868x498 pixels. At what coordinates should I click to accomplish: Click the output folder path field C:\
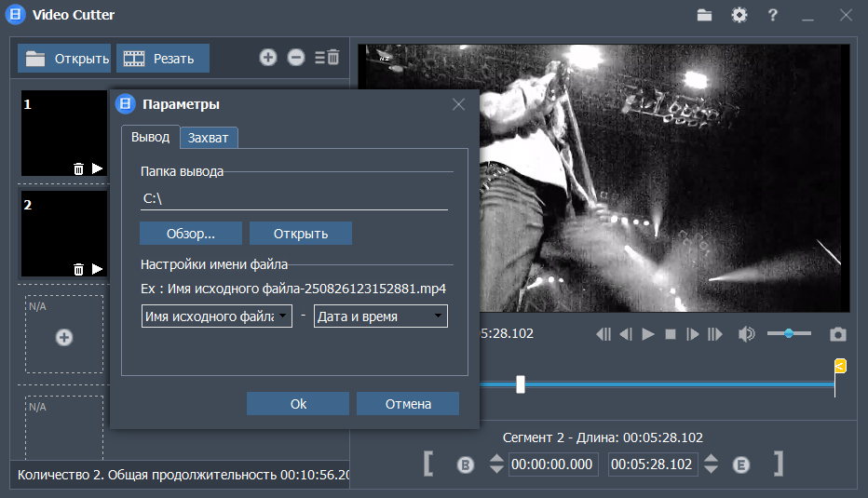[294, 198]
